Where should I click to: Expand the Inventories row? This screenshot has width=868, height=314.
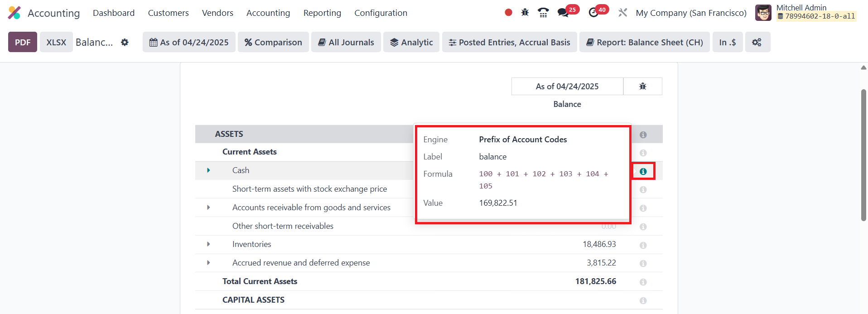pyautogui.click(x=208, y=244)
